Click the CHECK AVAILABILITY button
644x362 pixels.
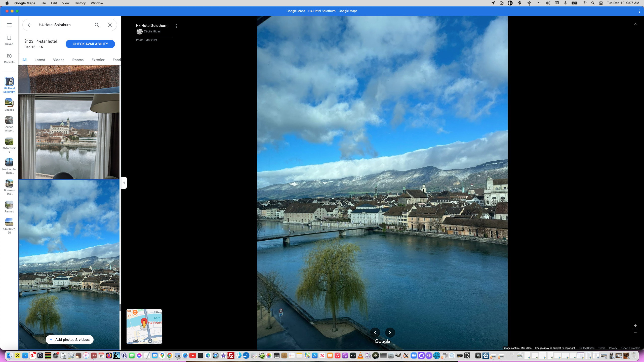(90, 44)
